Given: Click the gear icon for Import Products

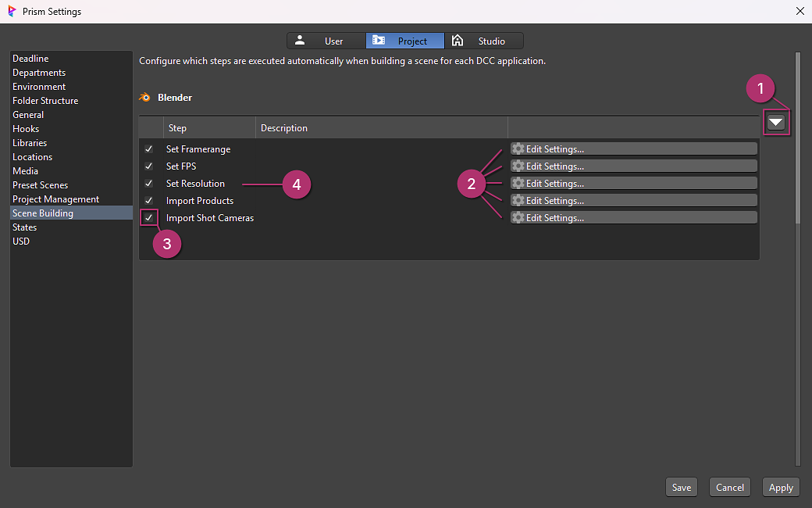Looking at the screenshot, I should (518, 200).
